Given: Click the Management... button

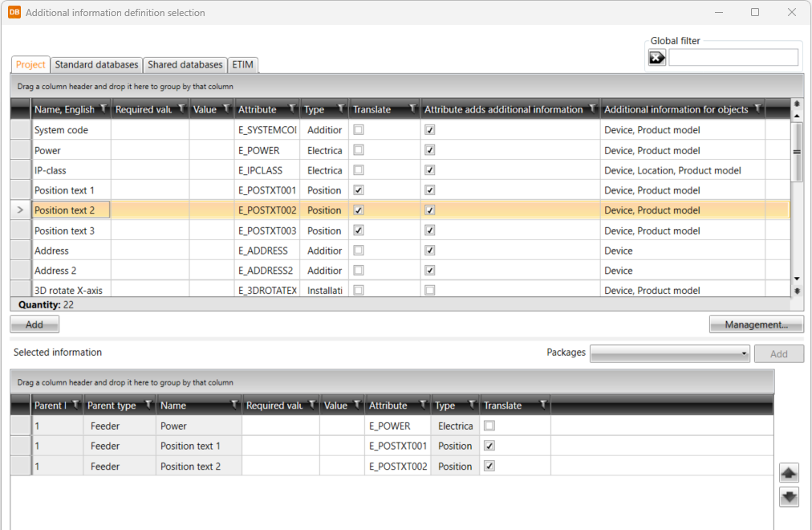Looking at the screenshot, I should [x=756, y=324].
